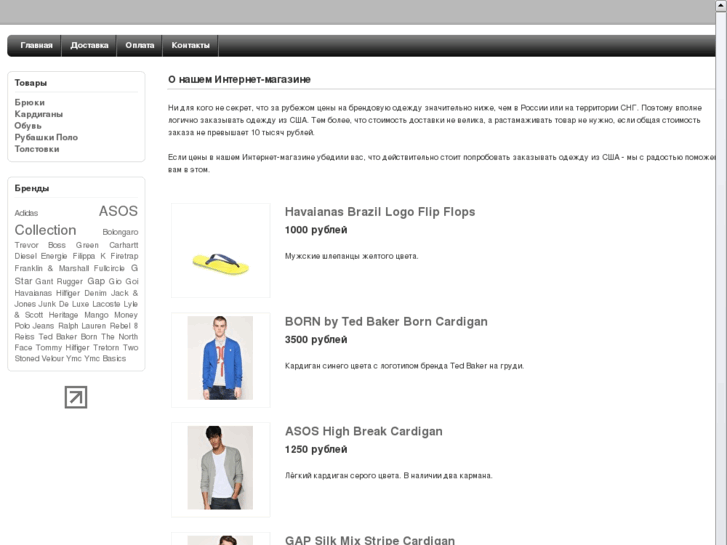Click the 3500 рублей price

point(316,340)
